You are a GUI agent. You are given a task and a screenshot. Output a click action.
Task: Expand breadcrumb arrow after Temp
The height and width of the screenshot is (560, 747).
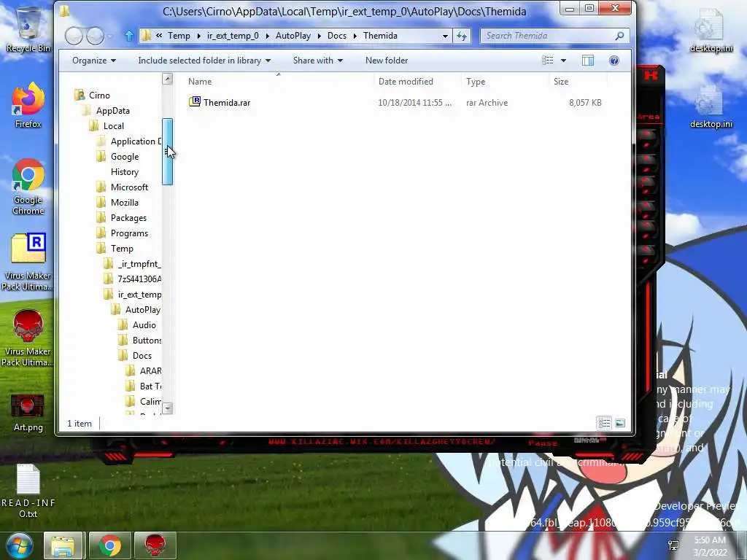[198, 36]
